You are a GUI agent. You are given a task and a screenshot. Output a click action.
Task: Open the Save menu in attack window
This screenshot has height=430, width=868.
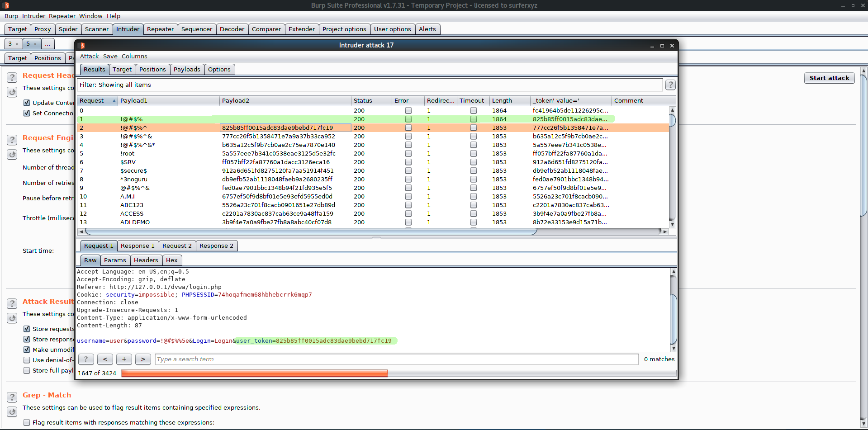(x=110, y=57)
